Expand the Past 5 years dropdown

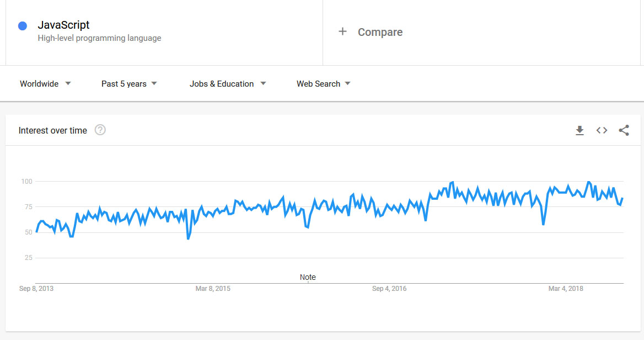point(129,84)
